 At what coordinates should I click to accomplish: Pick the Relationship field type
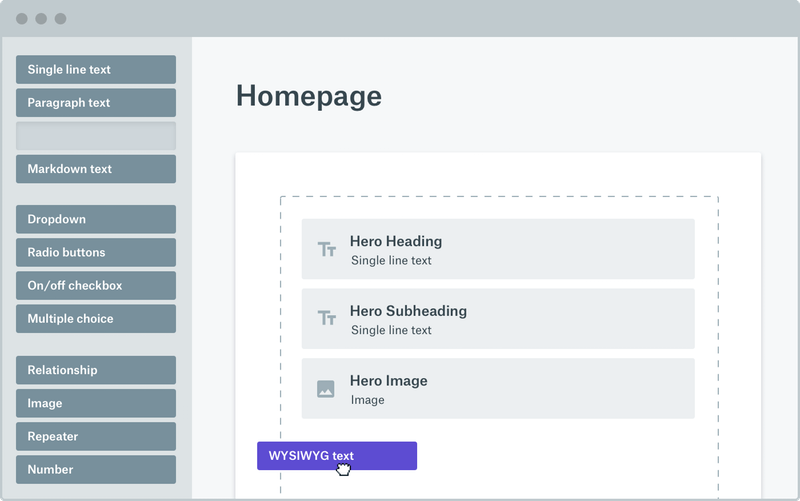point(96,370)
